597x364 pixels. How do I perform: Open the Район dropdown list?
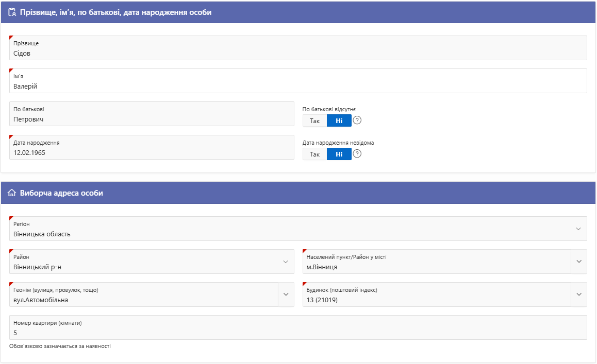(285, 262)
